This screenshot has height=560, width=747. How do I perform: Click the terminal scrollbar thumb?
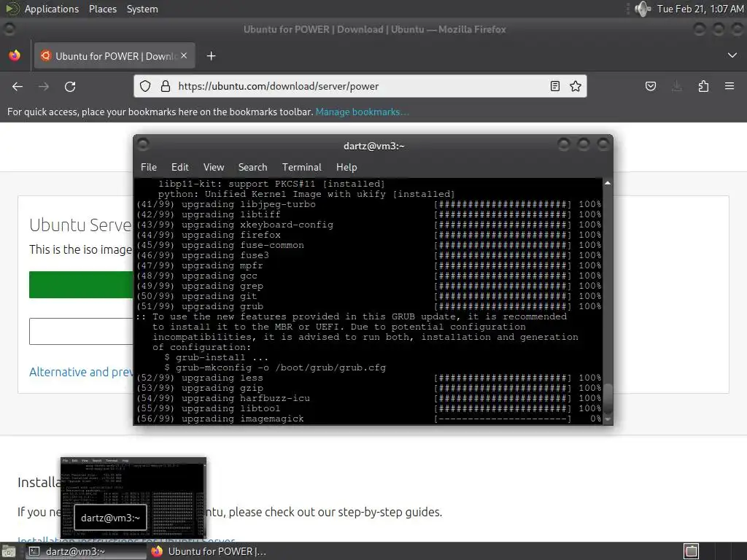pos(608,399)
